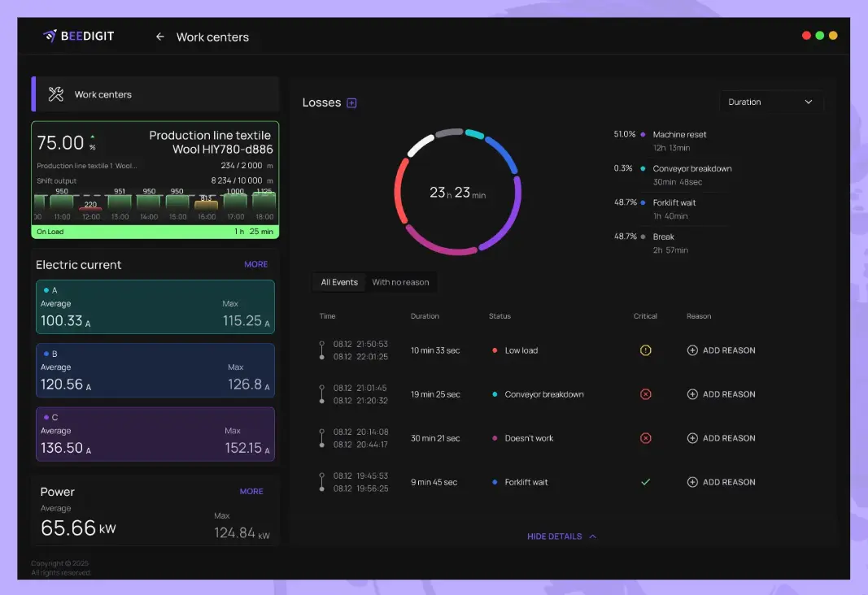Sort by the Critical column header

645,316
